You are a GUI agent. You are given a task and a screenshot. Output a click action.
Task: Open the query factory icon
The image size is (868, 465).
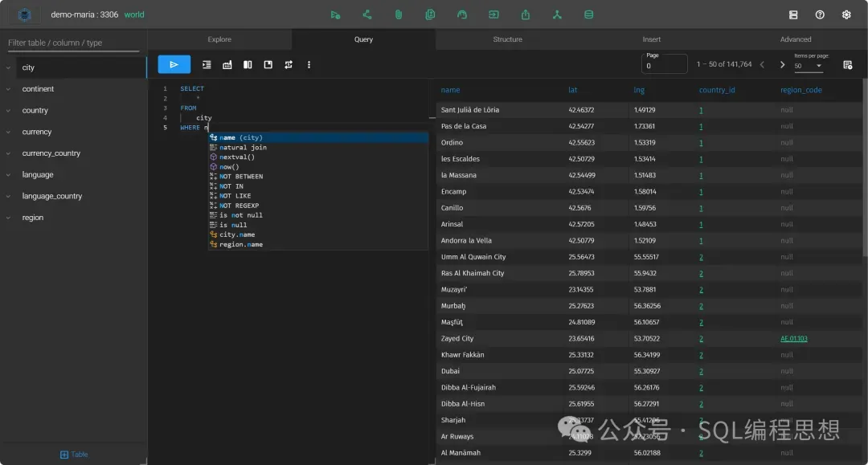point(227,65)
